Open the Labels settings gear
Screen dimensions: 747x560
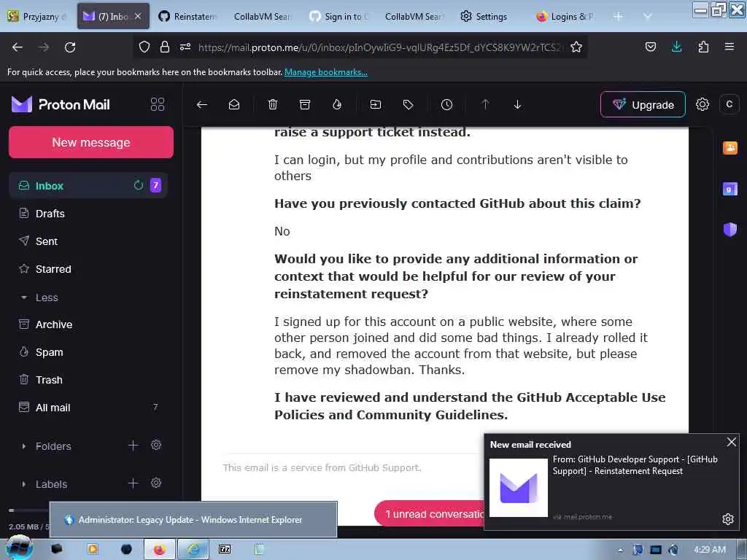coord(156,483)
